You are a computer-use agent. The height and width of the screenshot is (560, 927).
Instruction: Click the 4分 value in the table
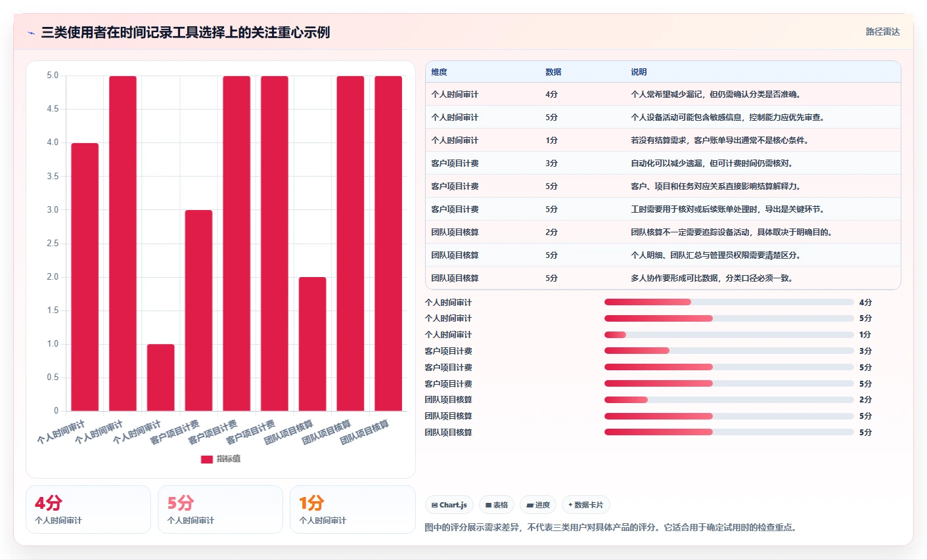pos(551,95)
